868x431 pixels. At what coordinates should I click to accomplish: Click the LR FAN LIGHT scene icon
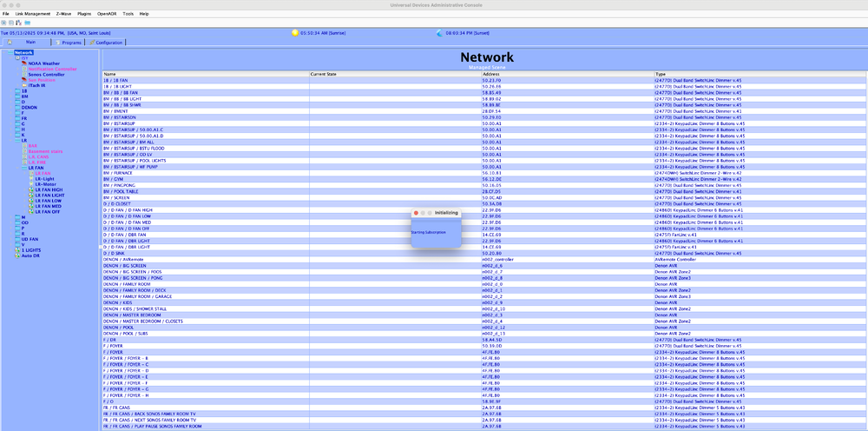[31, 195]
